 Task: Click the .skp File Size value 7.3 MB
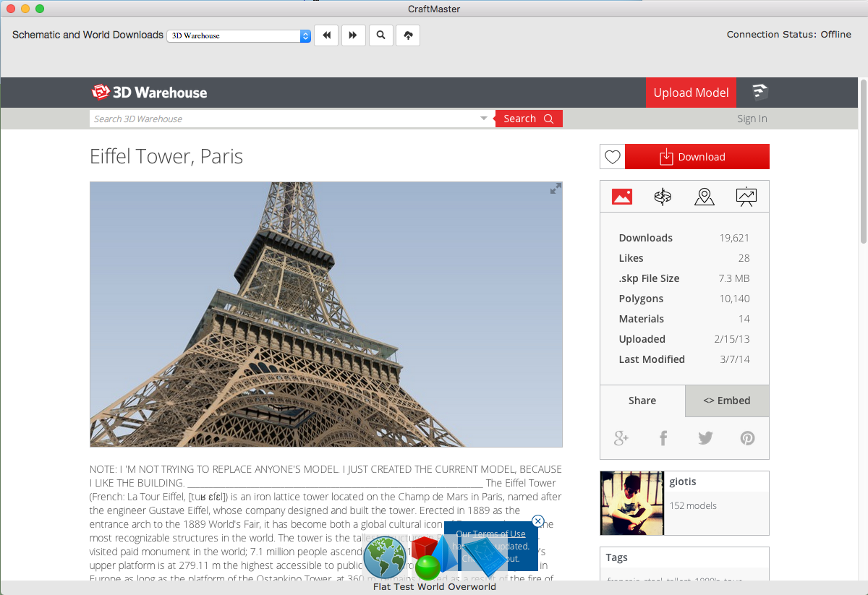[734, 278]
